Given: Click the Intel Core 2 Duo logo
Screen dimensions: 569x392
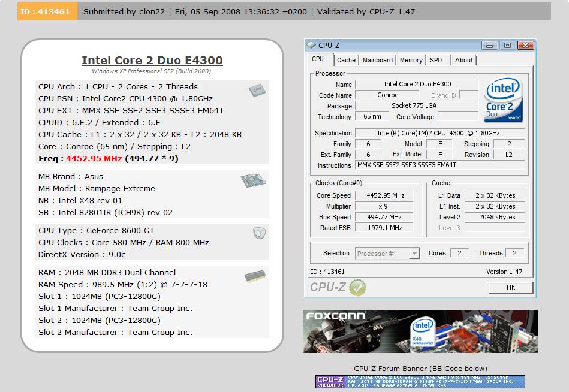Looking at the screenshot, I should tap(504, 99).
